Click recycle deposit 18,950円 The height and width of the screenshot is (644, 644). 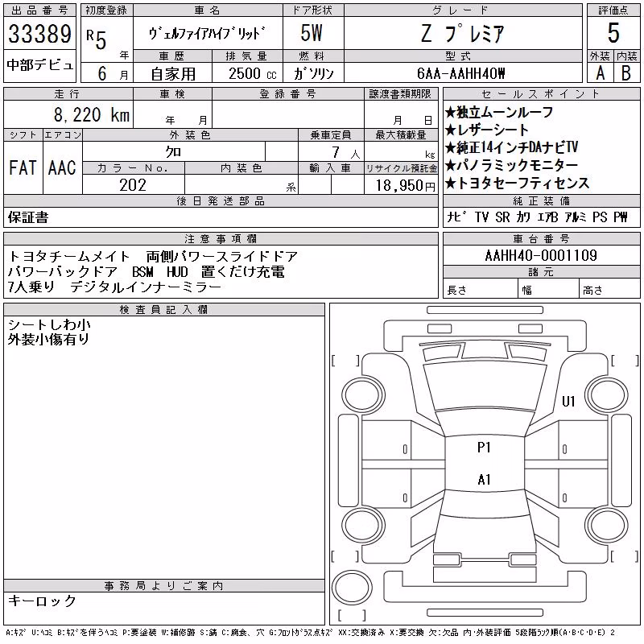tap(405, 185)
